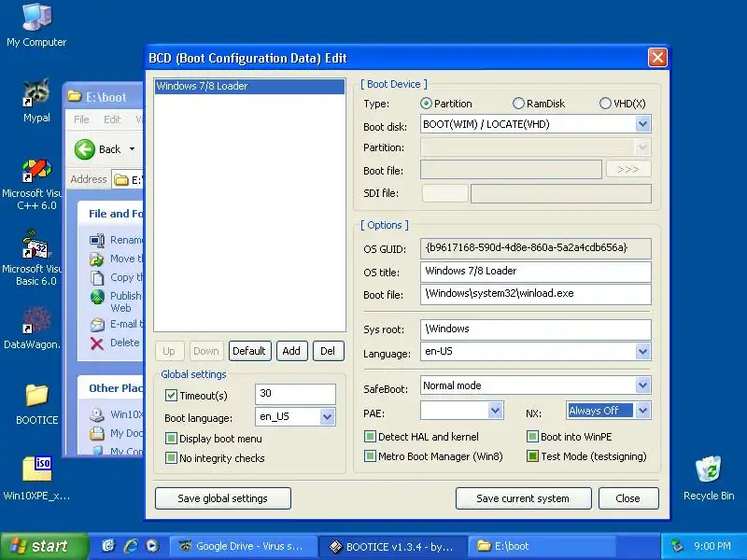Open the Boot language dropdown
747x560 pixels.
pos(327,417)
